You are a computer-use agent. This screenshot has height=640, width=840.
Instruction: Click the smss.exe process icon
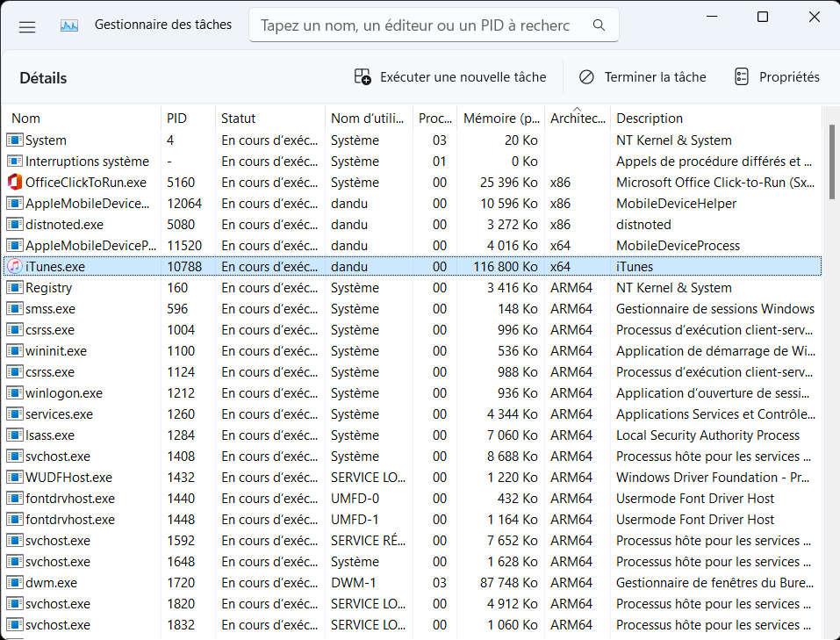[x=14, y=309]
